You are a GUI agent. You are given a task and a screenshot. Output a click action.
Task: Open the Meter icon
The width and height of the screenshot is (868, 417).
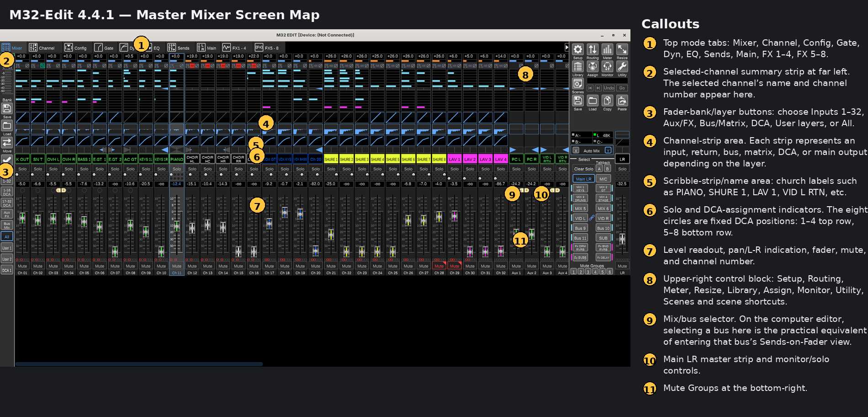point(607,49)
